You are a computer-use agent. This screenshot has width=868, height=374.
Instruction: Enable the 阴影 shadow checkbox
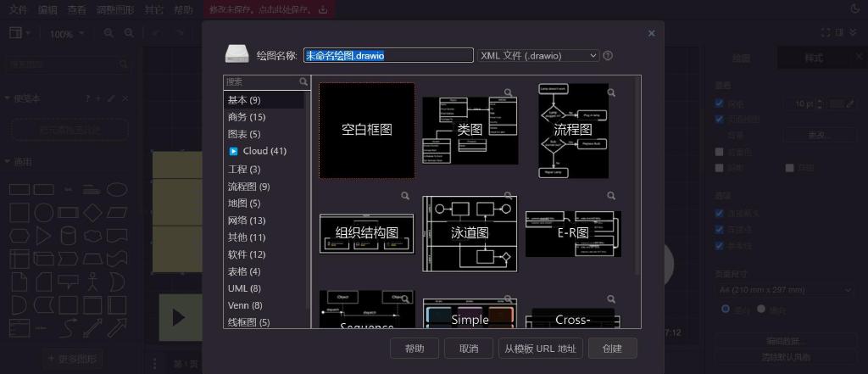click(719, 167)
